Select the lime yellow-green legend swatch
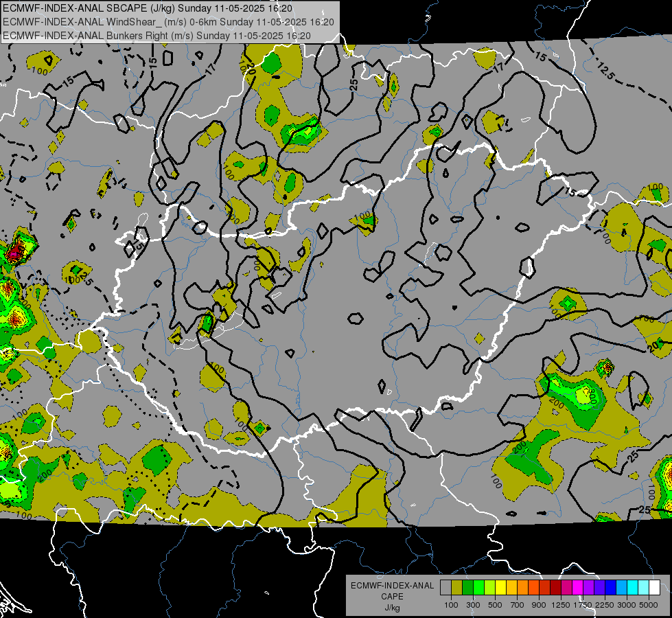Screen dimensions: 672x618 coord(489,588)
